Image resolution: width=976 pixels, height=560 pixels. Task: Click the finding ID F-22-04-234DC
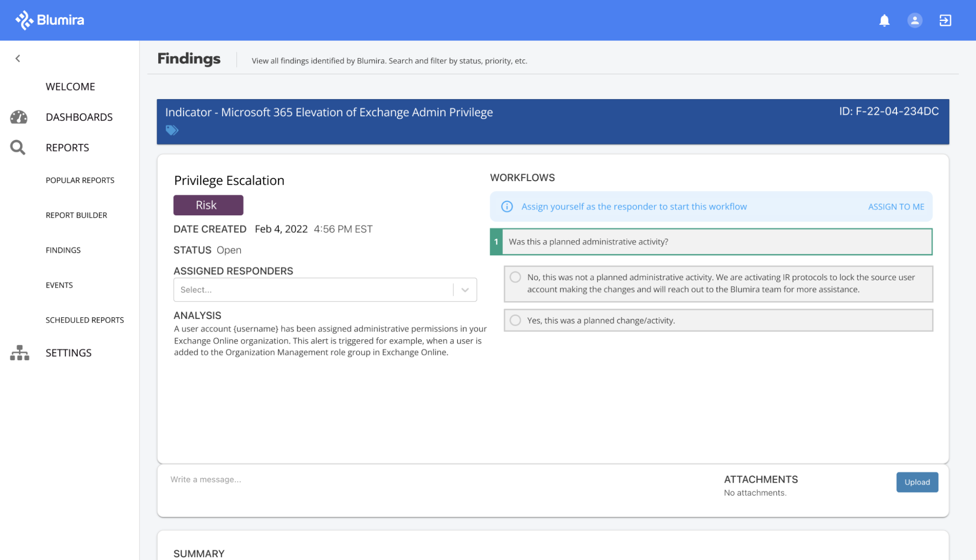pos(889,111)
